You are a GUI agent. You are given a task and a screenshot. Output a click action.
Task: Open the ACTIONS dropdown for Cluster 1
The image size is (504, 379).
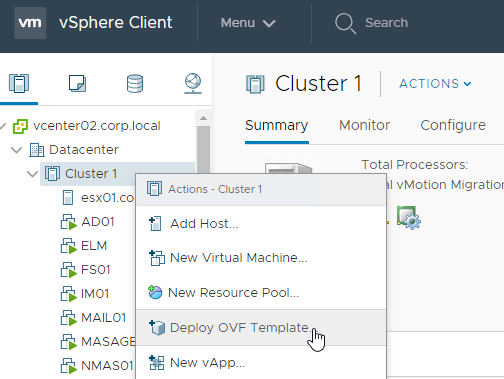[x=435, y=84]
